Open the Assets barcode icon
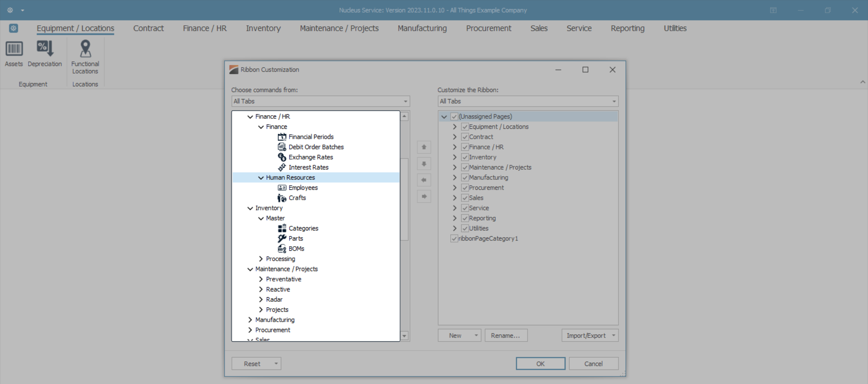The width and height of the screenshot is (868, 384). 14,49
